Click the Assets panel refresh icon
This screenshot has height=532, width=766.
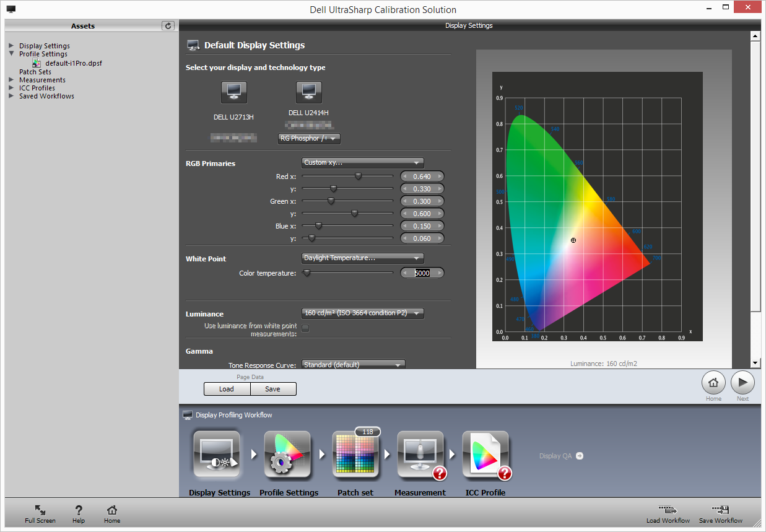point(168,25)
